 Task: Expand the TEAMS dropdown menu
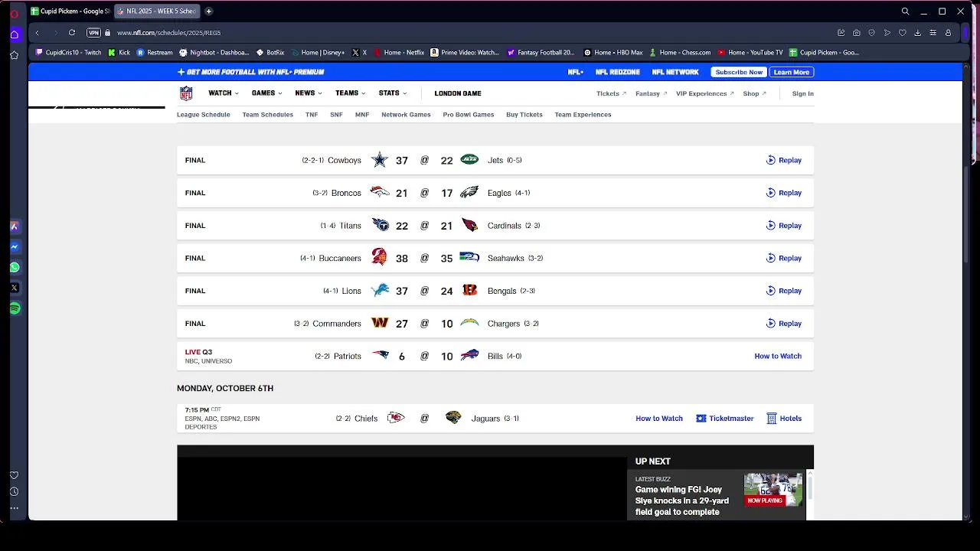point(350,93)
